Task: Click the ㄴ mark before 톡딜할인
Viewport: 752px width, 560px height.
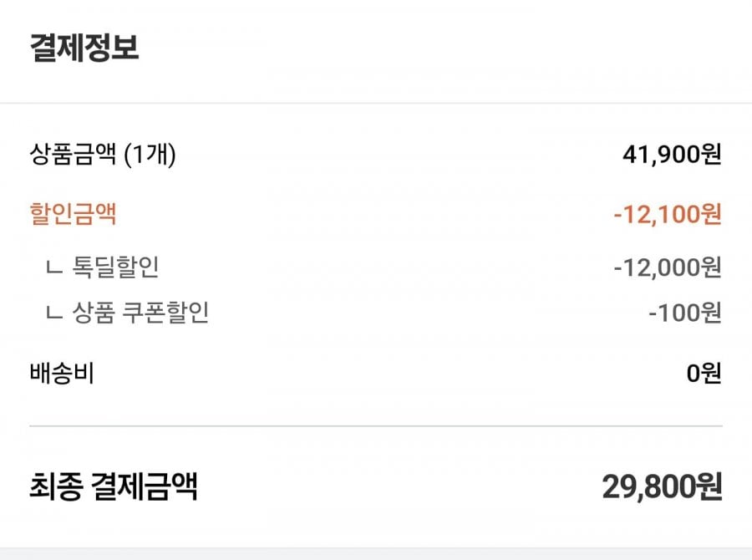Action: (54, 269)
